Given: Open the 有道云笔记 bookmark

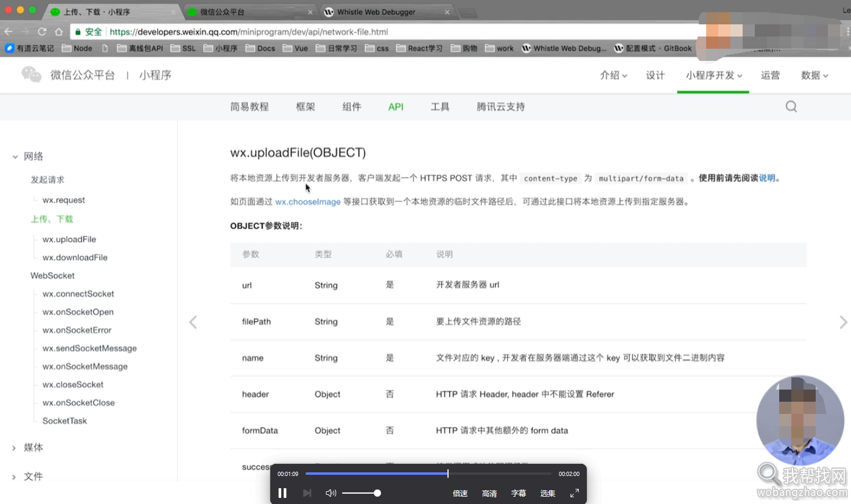Looking at the screenshot, I should click(29, 48).
